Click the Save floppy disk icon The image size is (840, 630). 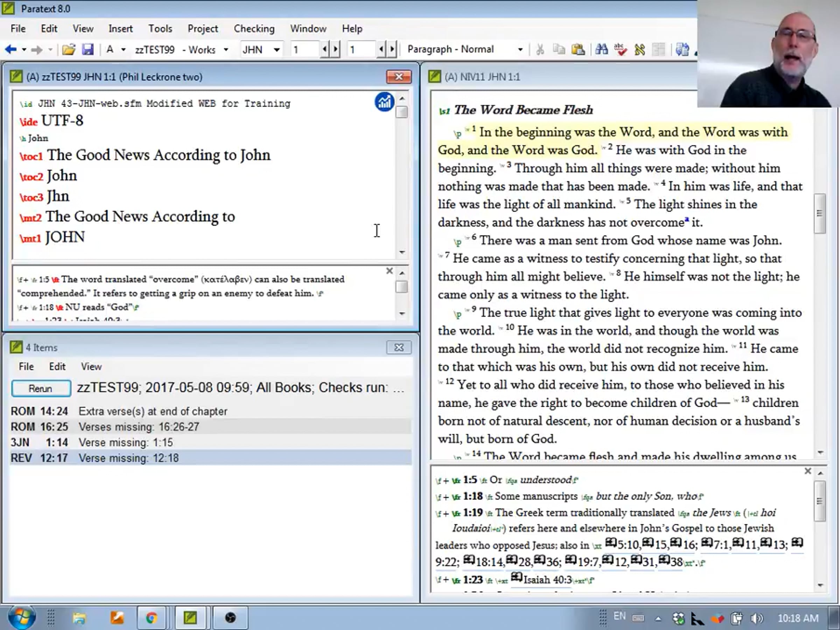point(88,49)
